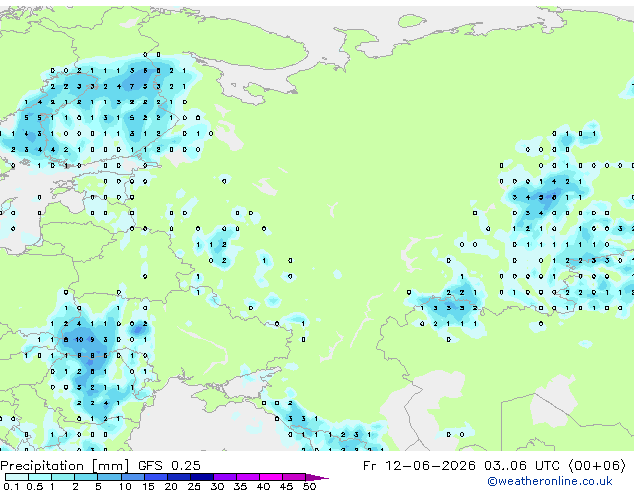
Task: Click the 20–25 mm legend color box
Action: pyautogui.click(x=179, y=477)
